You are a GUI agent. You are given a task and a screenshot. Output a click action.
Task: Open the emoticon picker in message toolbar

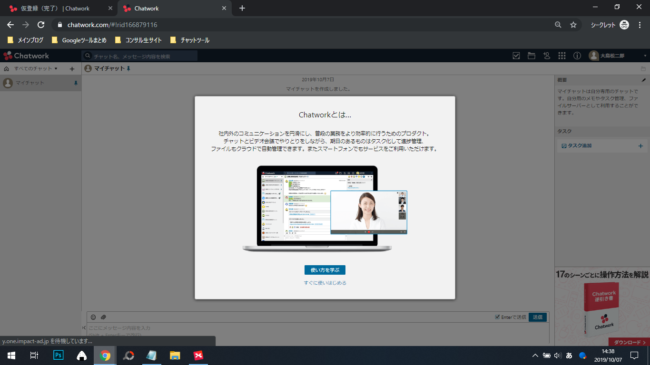93,317
